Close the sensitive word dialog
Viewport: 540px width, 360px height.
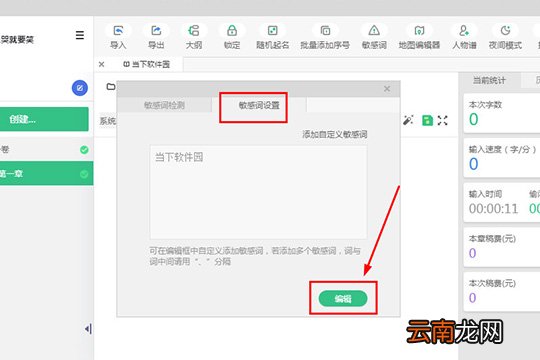coord(387,89)
